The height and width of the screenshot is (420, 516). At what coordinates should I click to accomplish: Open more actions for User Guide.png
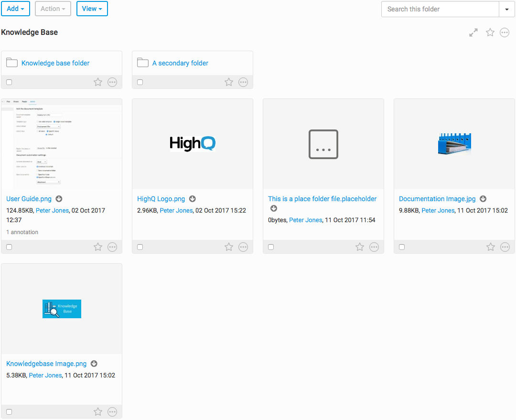click(112, 247)
